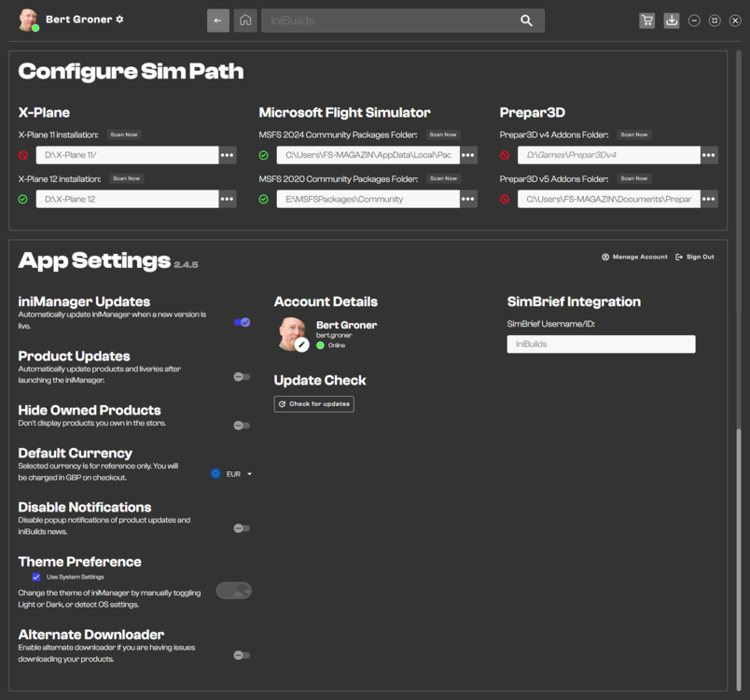Open the downloads icon in header
The height and width of the screenshot is (700, 750).
tap(671, 21)
